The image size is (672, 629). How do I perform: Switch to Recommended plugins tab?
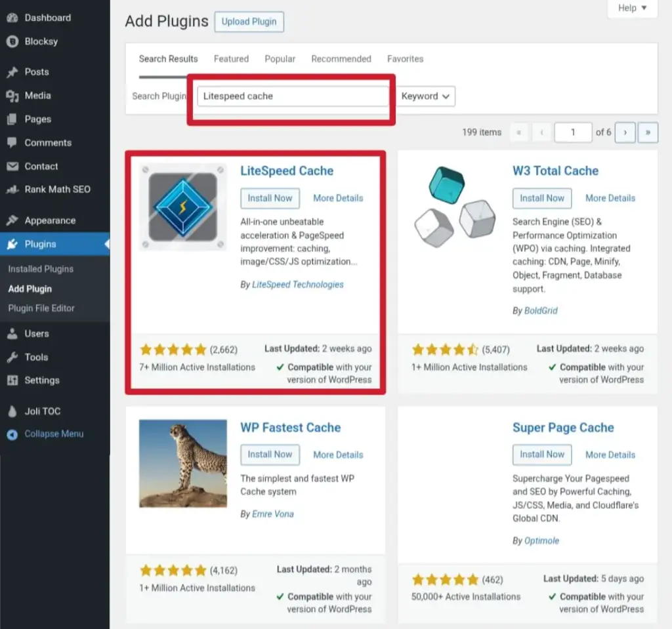(341, 59)
